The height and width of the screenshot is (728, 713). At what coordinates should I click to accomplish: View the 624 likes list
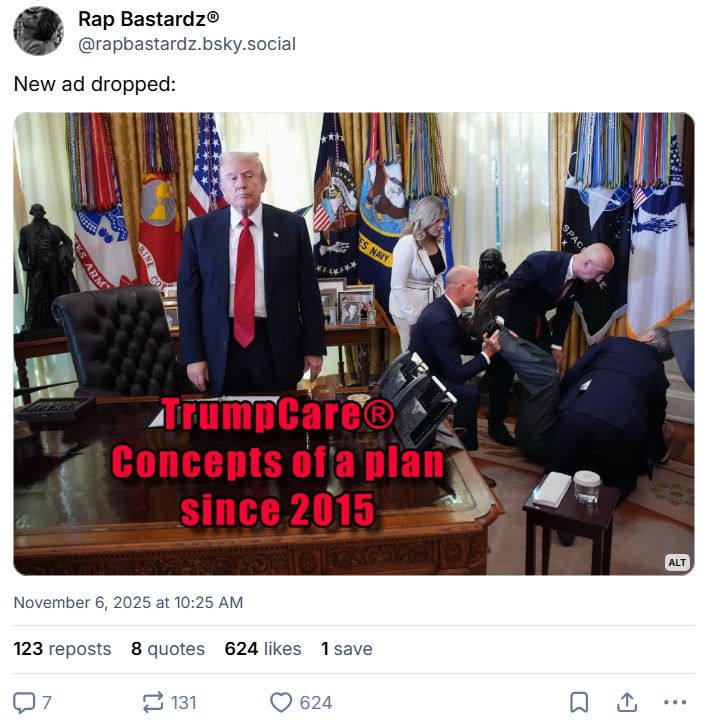(x=263, y=649)
